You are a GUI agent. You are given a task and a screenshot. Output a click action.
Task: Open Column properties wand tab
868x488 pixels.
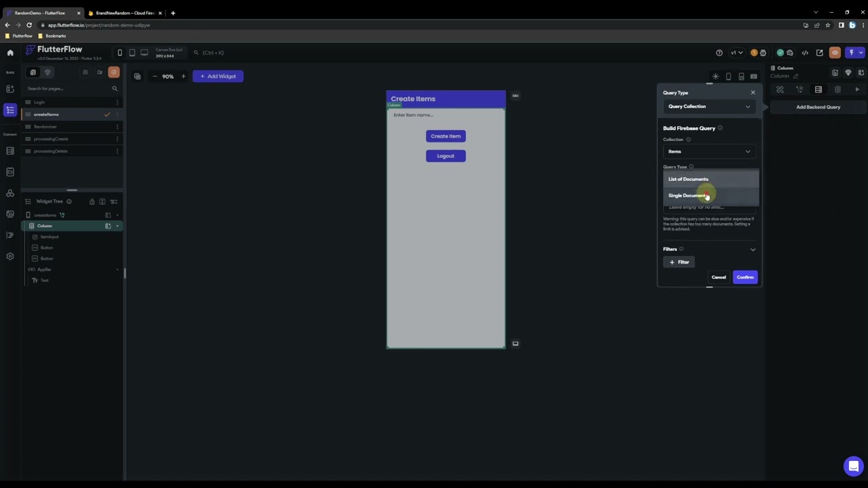[780, 89]
